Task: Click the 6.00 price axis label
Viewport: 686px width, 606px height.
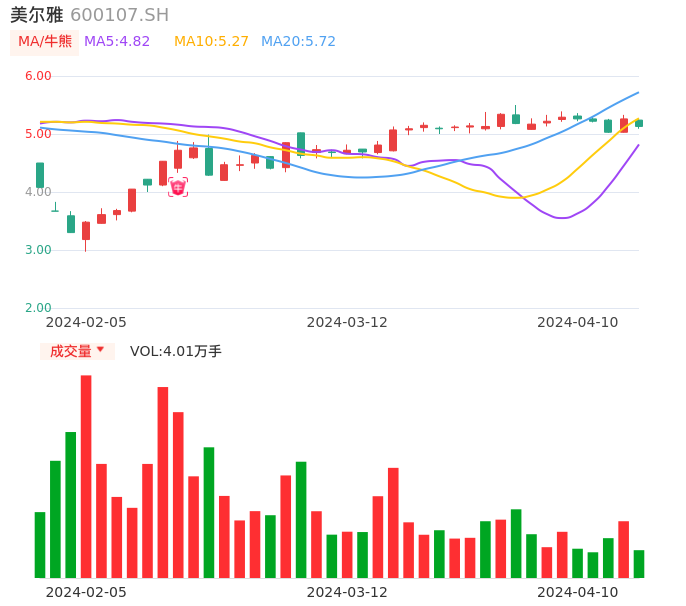Action: click(x=38, y=76)
